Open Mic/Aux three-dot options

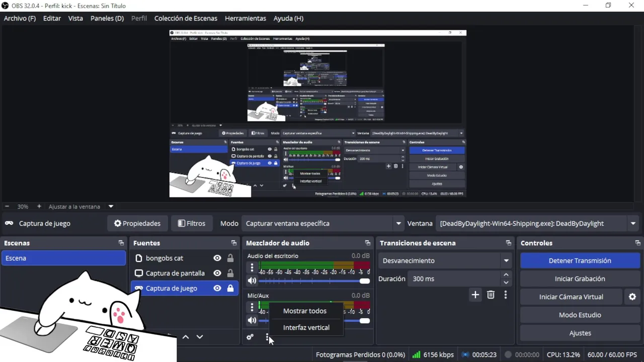pyautogui.click(x=252, y=307)
